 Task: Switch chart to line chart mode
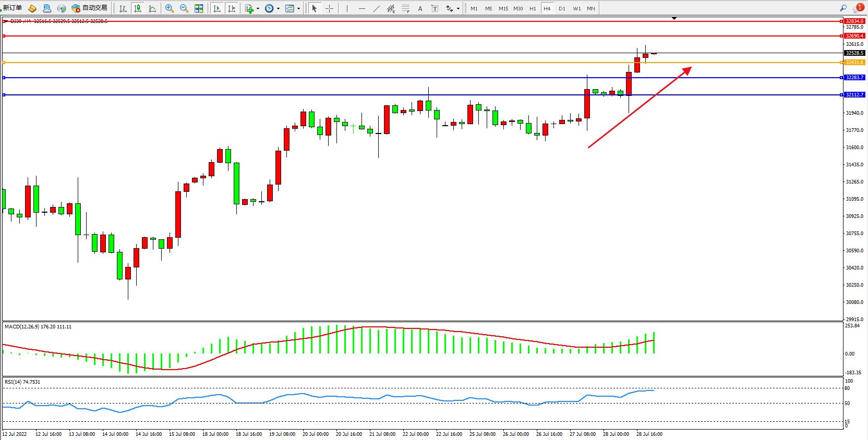click(x=152, y=8)
